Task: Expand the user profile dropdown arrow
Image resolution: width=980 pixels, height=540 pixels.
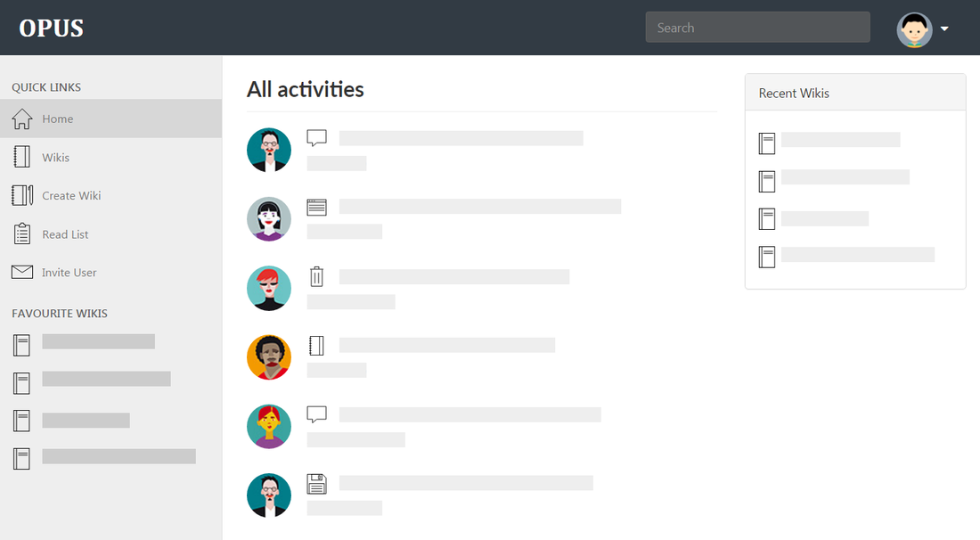Action: pyautogui.click(x=944, y=29)
